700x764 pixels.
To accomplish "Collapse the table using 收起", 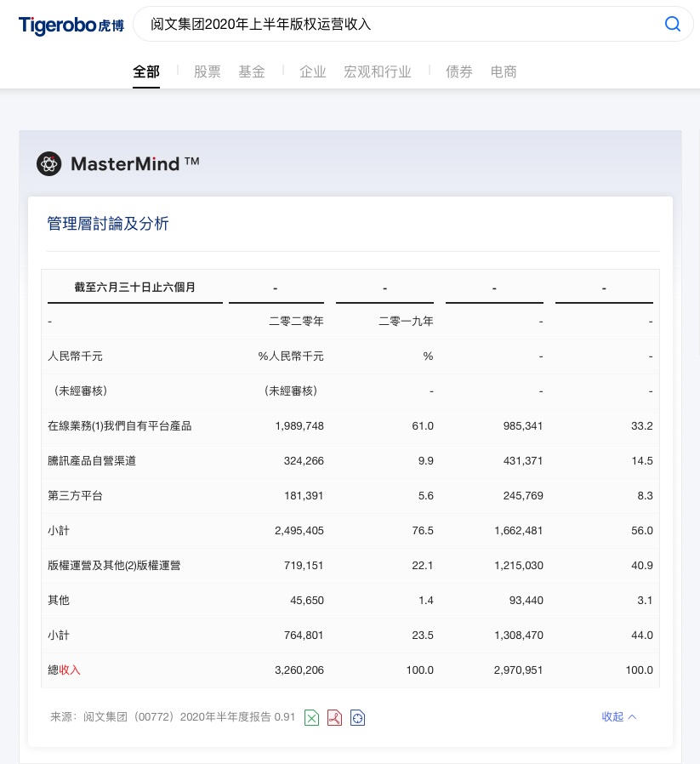I will coord(618,716).
